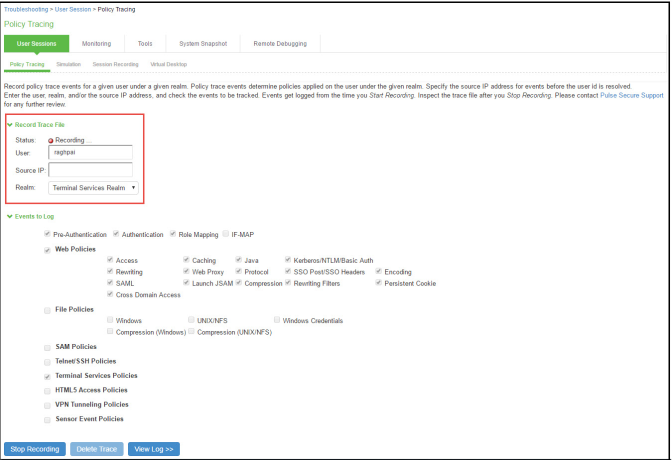Image resolution: width=672 pixels, height=460 pixels.
Task: Enable the File Policies checkbox
Action: (x=47, y=310)
